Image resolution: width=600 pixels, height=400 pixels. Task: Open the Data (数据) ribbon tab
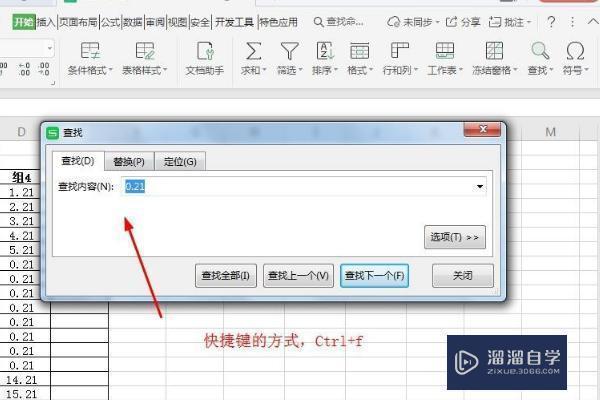133,22
